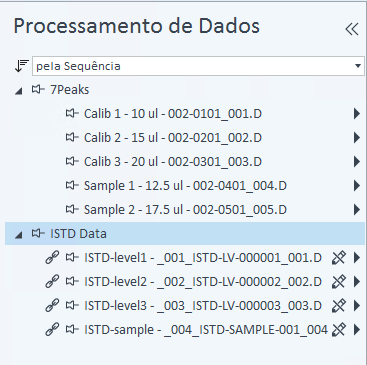Select the 7Peaks result set
This screenshot has width=367, height=365.
(70, 90)
